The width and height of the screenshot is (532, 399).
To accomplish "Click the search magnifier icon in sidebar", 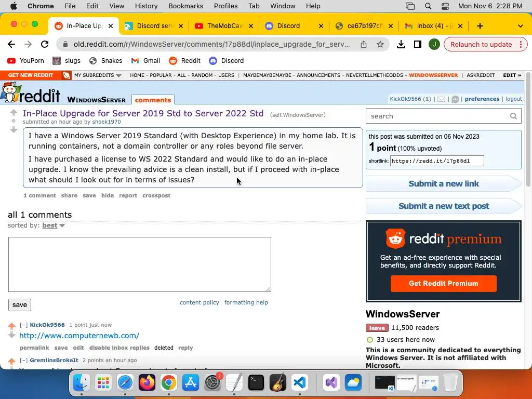I will pyautogui.click(x=513, y=116).
